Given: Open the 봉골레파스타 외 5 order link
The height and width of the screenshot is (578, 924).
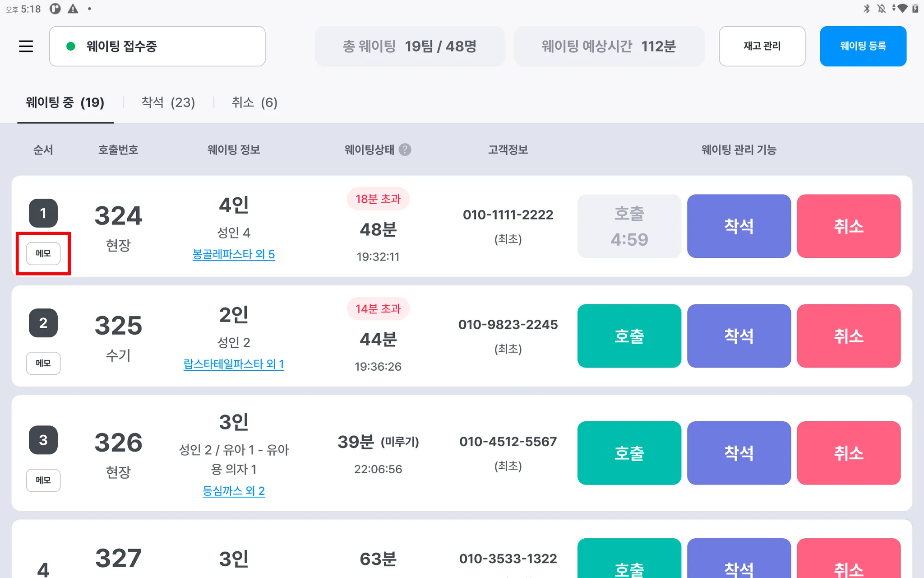Looking at the screenshot, I should 233,254.
